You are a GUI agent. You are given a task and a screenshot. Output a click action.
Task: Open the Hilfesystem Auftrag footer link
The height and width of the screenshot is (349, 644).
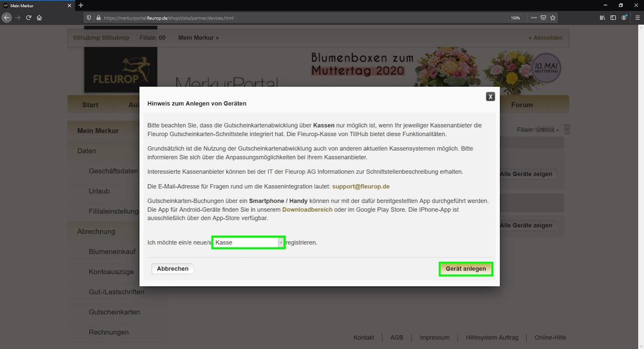(492, 337)
